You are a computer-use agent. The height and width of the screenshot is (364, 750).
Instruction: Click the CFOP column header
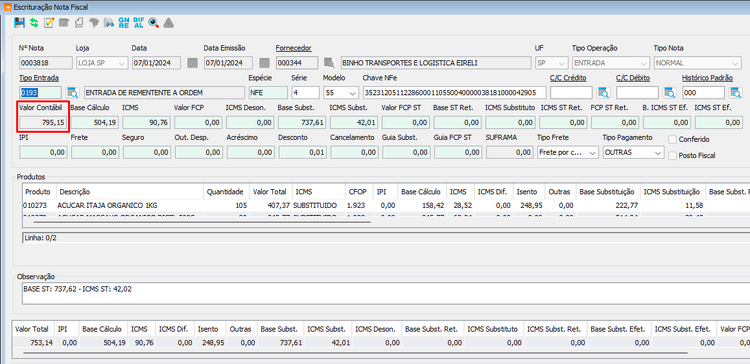coord(359,192)
